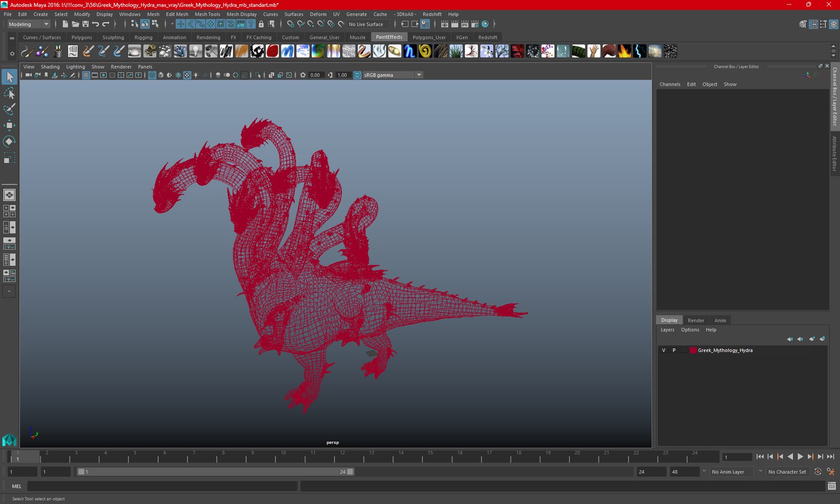Open the Modeling menu set dropdown
Screen dimensions: 840x504
click(x=28, y=24)
